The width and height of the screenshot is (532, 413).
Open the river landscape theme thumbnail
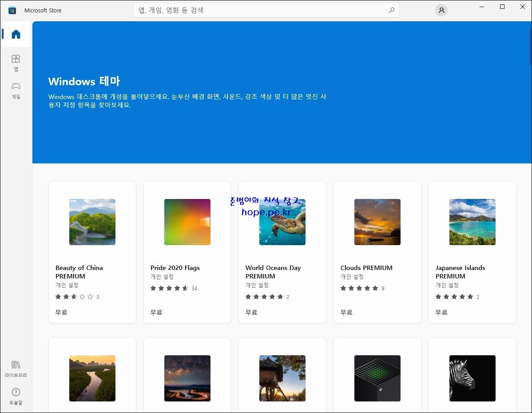(x=92, y=378)
